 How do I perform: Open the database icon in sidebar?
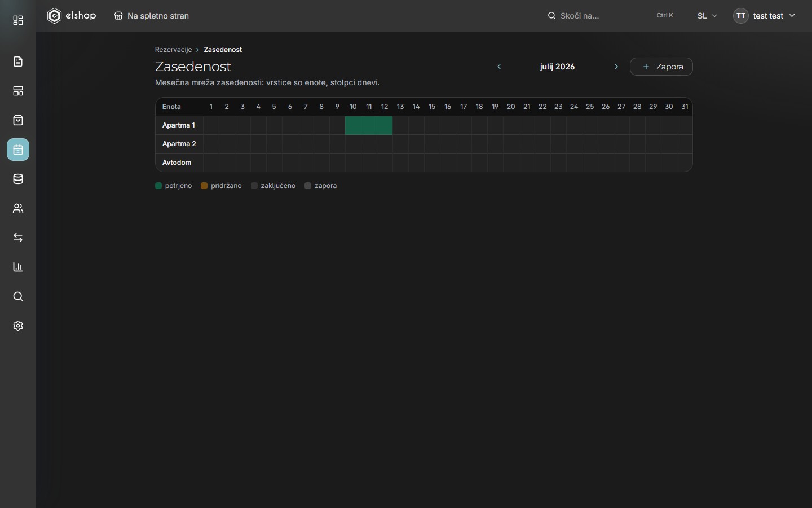[18, 179]
